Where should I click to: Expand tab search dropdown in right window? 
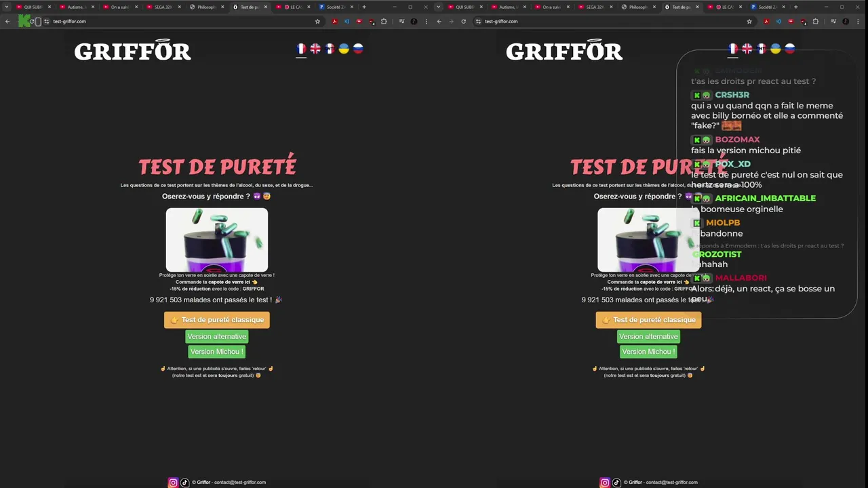[438, 7]
